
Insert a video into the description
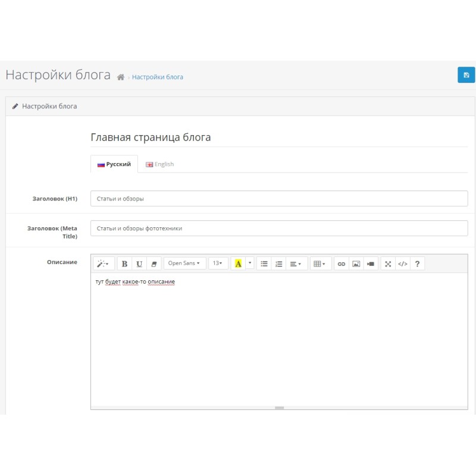[371, 264]
